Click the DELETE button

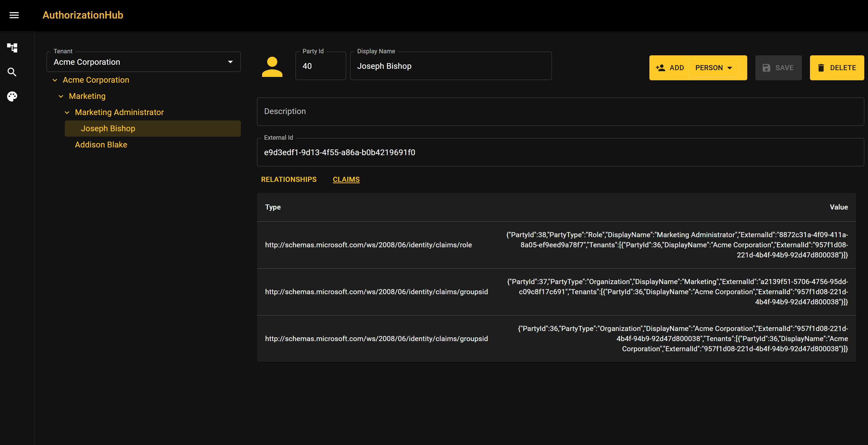[837, 68]
